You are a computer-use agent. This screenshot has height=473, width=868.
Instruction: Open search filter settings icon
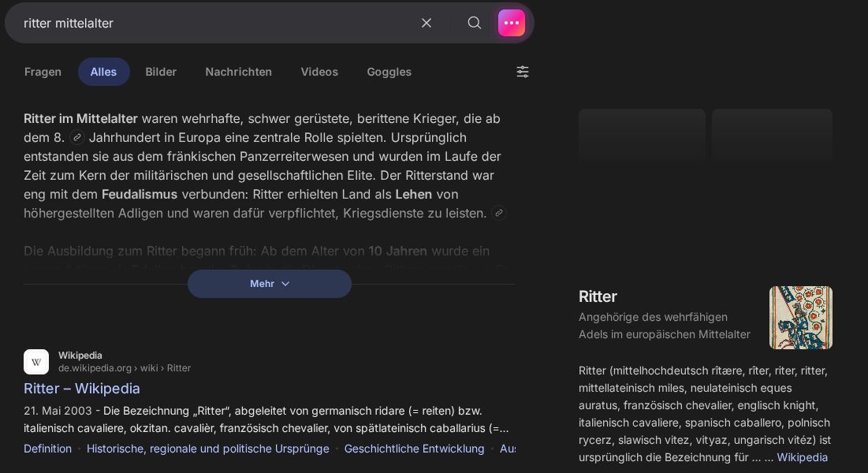tap(522, 72)
